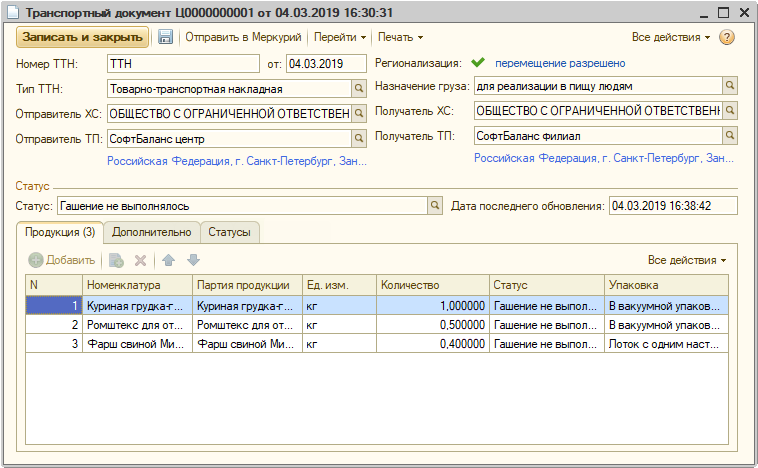
Task: Click the Номер ТТН input field
Action: (184, 64)
